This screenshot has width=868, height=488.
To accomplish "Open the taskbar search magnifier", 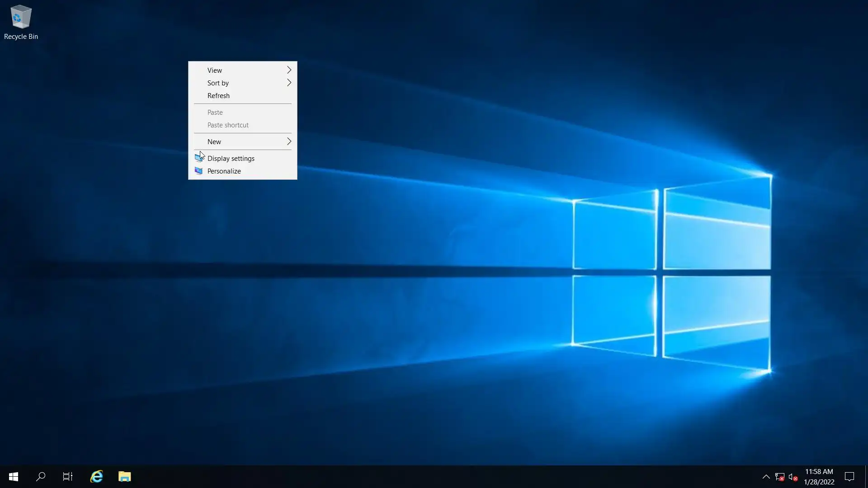I will (x=41, y=477).
